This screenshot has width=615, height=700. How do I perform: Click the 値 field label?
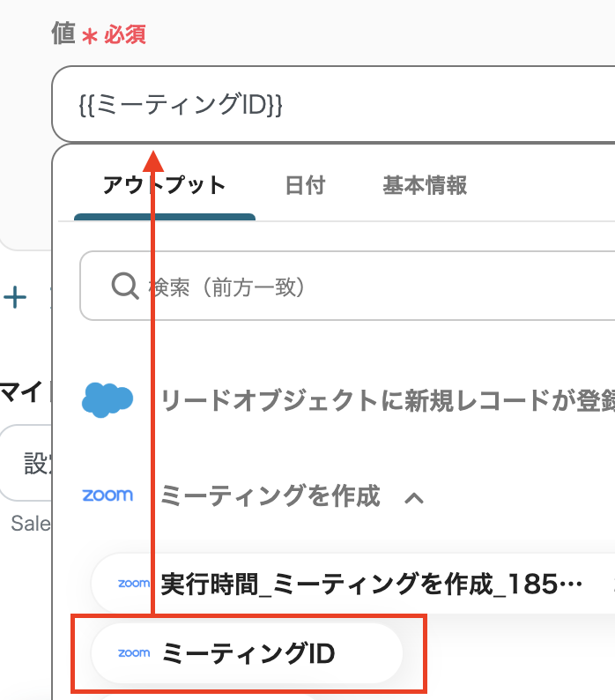click(63, 34)
